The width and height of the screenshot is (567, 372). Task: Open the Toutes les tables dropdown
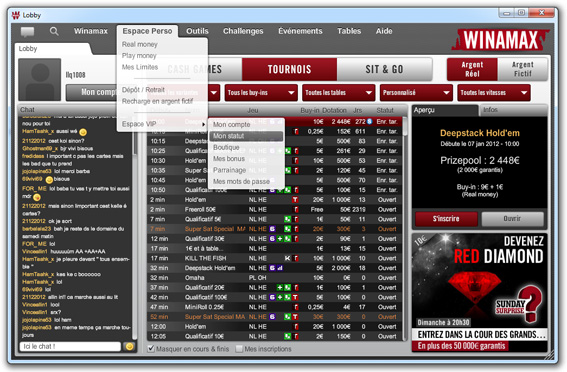tap(338, 93)
